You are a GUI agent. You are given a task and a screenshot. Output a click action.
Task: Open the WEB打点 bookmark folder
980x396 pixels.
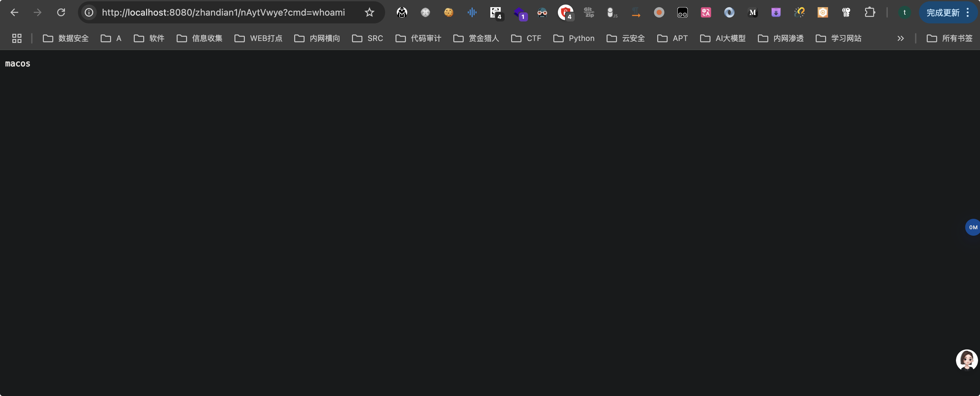pyautogui.click(x=259, y=38)
